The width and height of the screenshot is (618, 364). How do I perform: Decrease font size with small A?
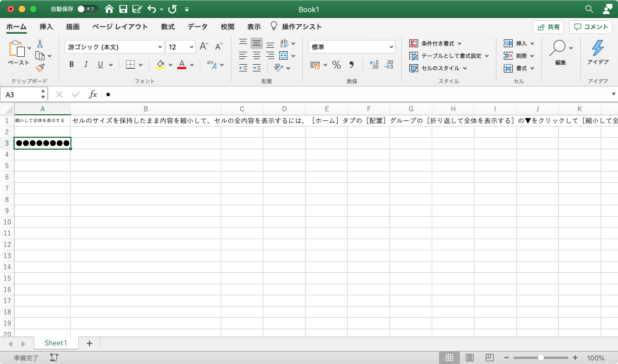pos(219,47)
